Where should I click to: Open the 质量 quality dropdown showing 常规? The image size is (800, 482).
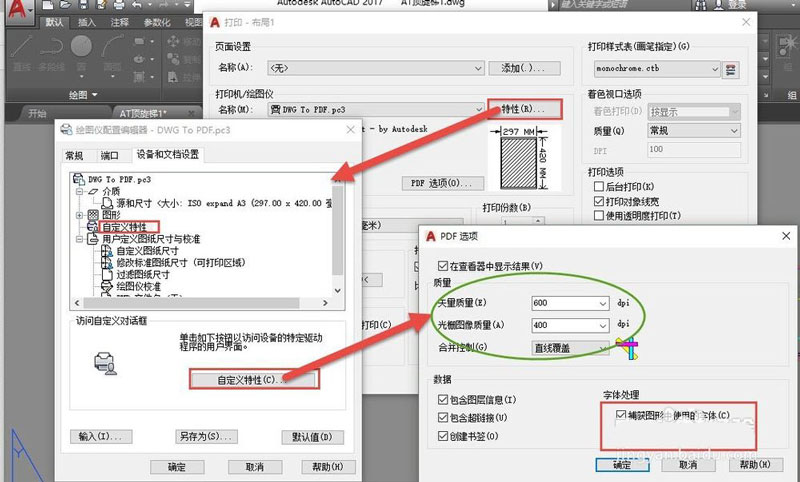693,131
